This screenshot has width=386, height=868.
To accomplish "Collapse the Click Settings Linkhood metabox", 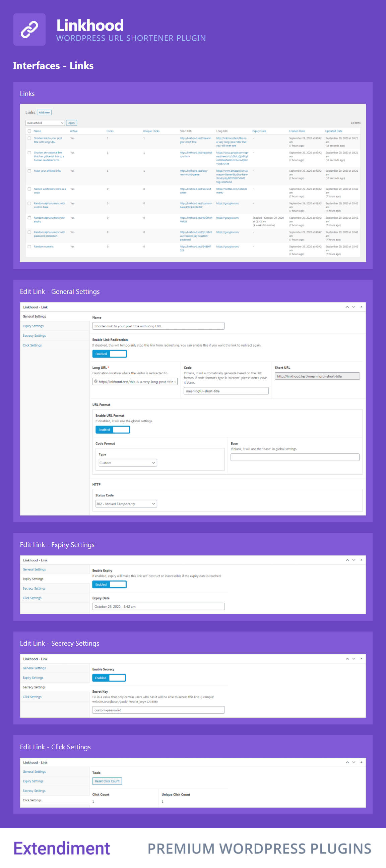I will (361, 762).
